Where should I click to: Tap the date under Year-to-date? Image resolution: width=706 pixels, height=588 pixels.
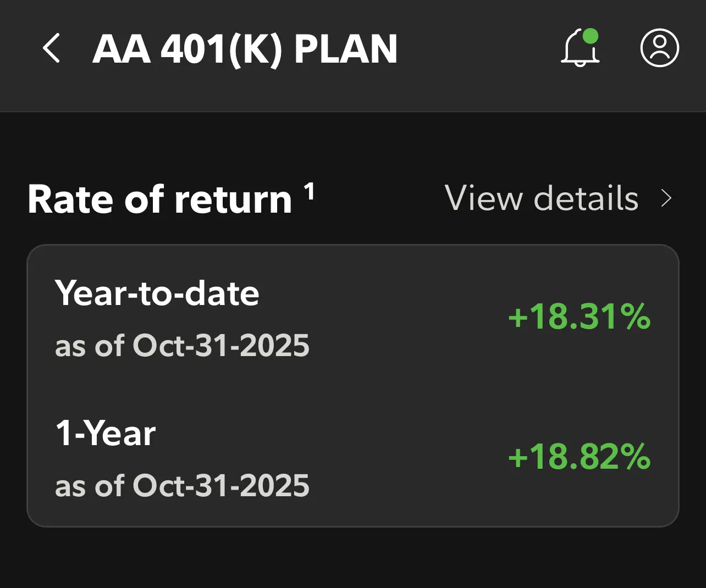182,346
